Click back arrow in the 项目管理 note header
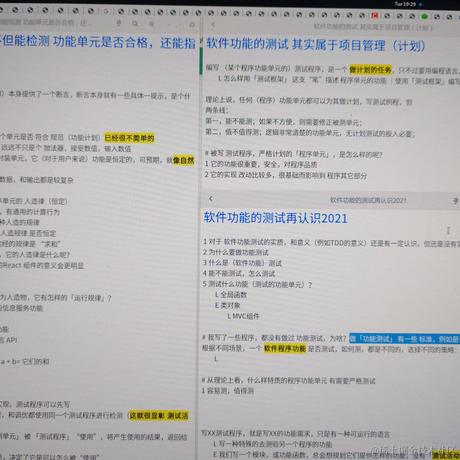 pyautogui.click(x=213, y=24)
